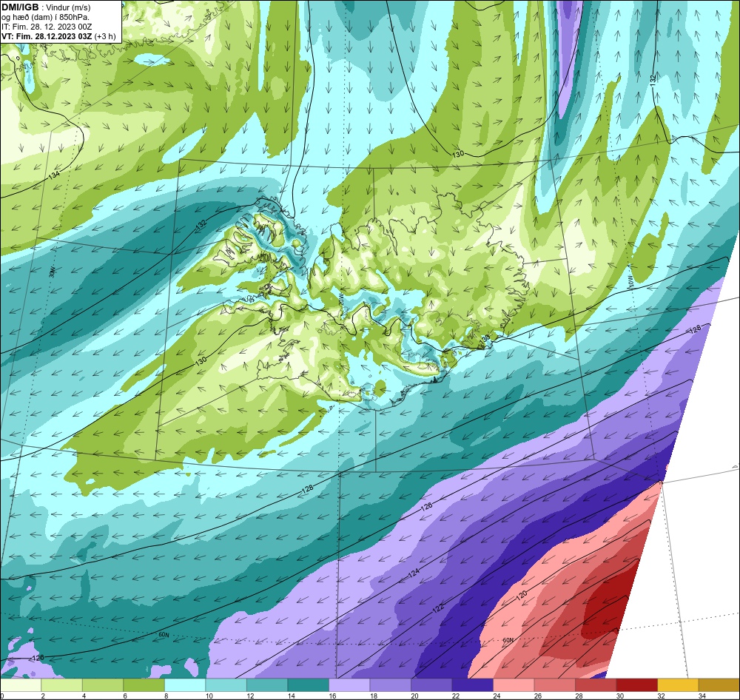The height and width of the screenshot is (700, 740).
Task: Pick the ochre legend swatch right of the '34' label
Action: click(x=719, y=685)
